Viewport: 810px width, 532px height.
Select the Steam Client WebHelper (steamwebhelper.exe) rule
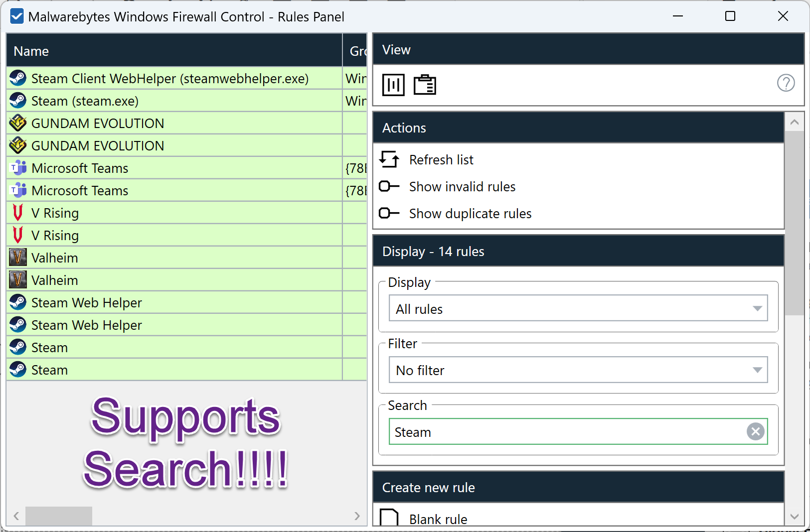click(174, 78)
